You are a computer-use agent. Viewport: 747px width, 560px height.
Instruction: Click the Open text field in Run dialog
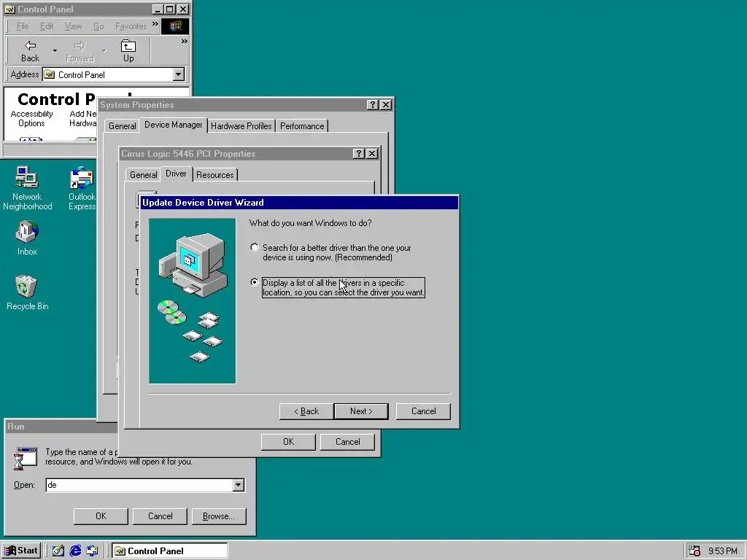click(x=139, y=485)
